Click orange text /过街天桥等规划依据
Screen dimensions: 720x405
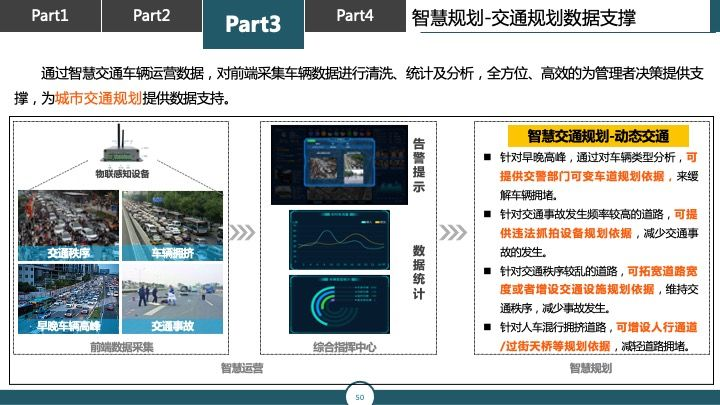[555, 346]
